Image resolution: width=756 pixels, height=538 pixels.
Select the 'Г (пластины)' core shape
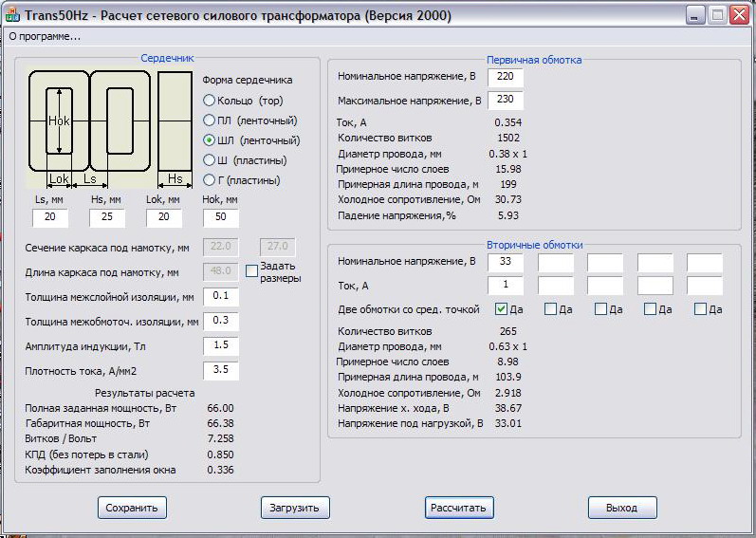coord(209,180)
